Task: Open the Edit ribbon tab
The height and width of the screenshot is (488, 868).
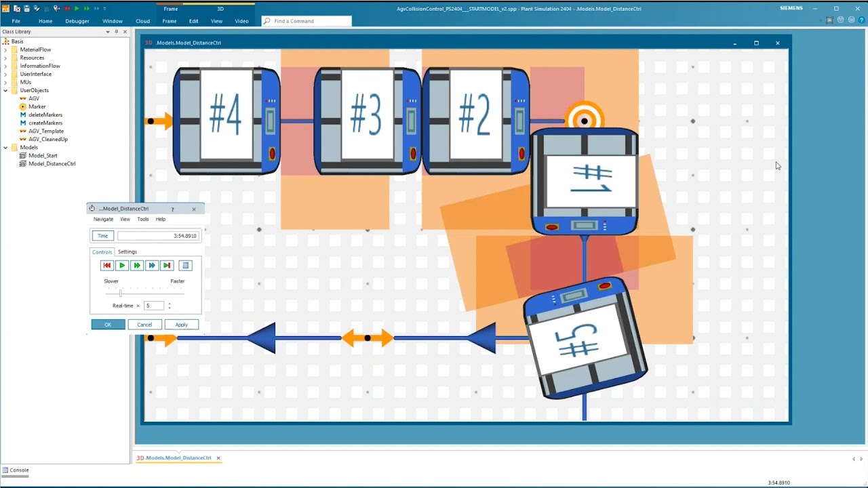Action: coord(194,21)
